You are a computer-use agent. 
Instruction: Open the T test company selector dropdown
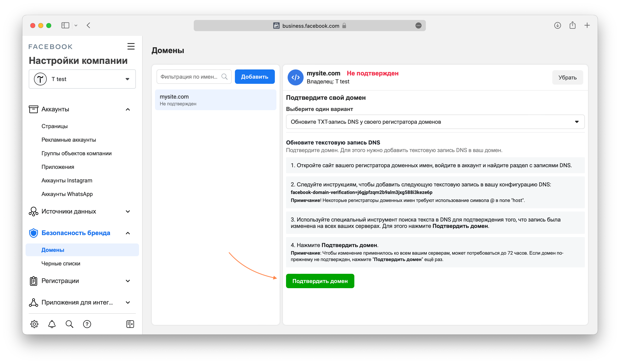82,79
